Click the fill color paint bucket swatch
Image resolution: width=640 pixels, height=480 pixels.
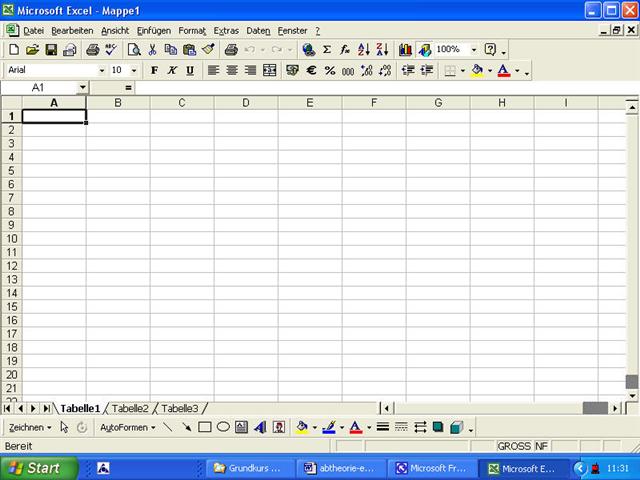point(477,70)
